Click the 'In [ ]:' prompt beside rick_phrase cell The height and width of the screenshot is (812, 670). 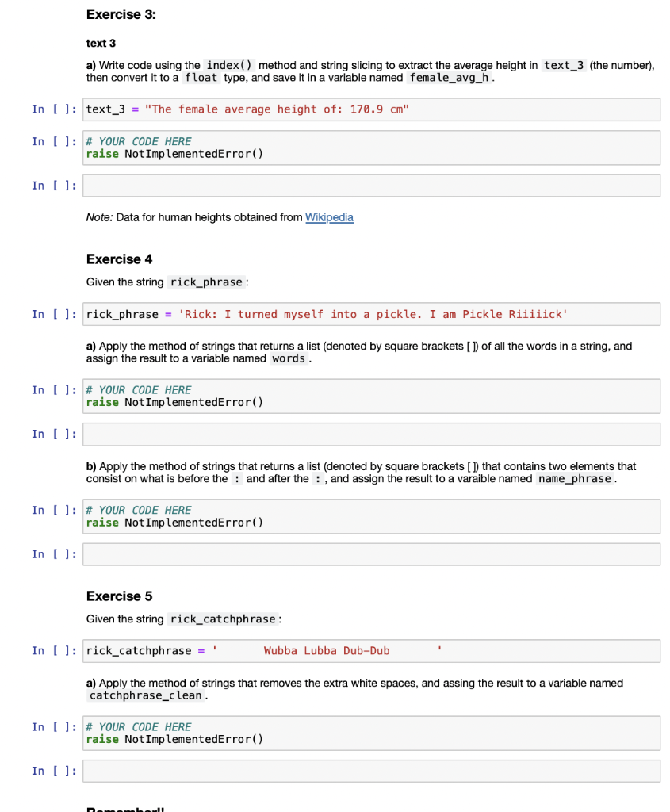coord(54,314)
